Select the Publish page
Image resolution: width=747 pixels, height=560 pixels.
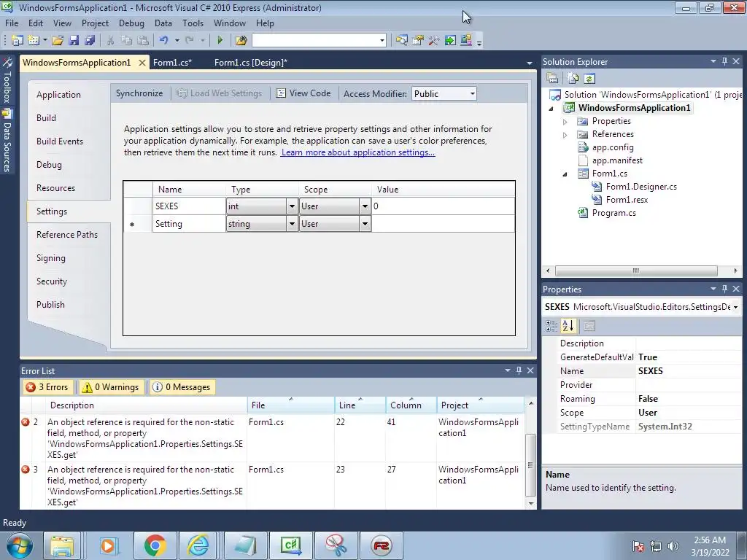click(50, 305)
